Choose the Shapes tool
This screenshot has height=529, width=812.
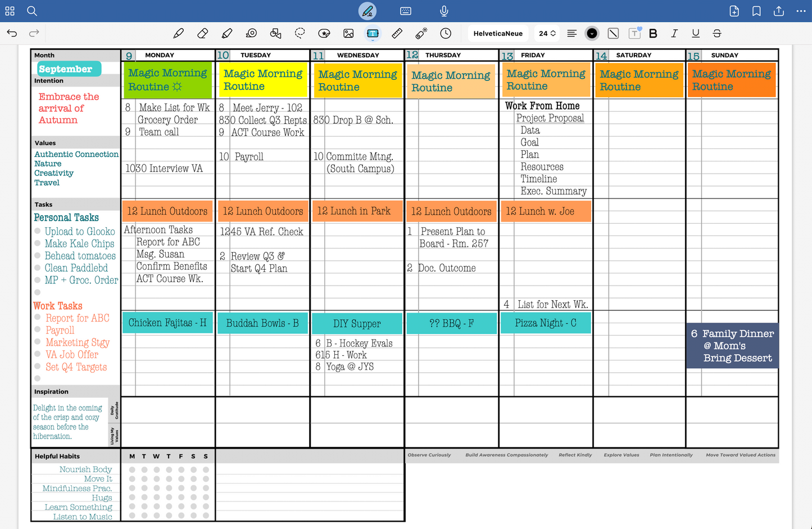[x=275, y=34]
